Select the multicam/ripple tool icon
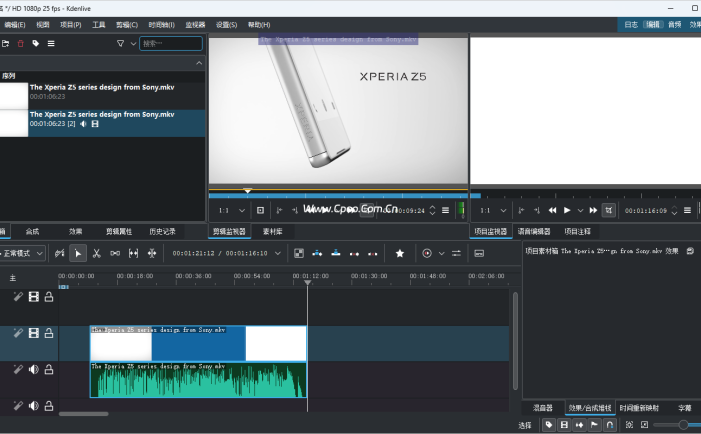701x434 pixels. (152, 253)
